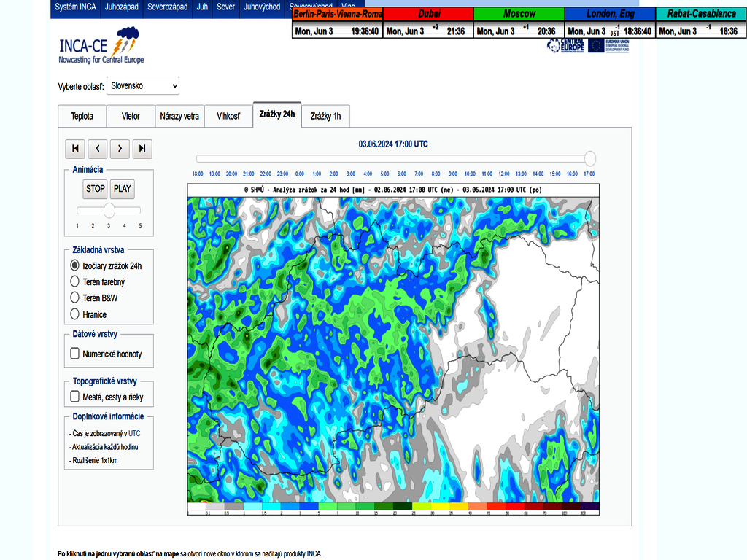This screenshot has height=560, width=747.
Task: Select the 12:00 mark on timeline
Action: (504, 174)
